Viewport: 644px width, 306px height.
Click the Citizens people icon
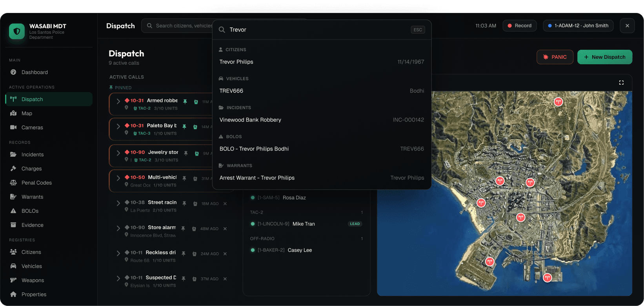pyautogui.click(x=13, y=252)
